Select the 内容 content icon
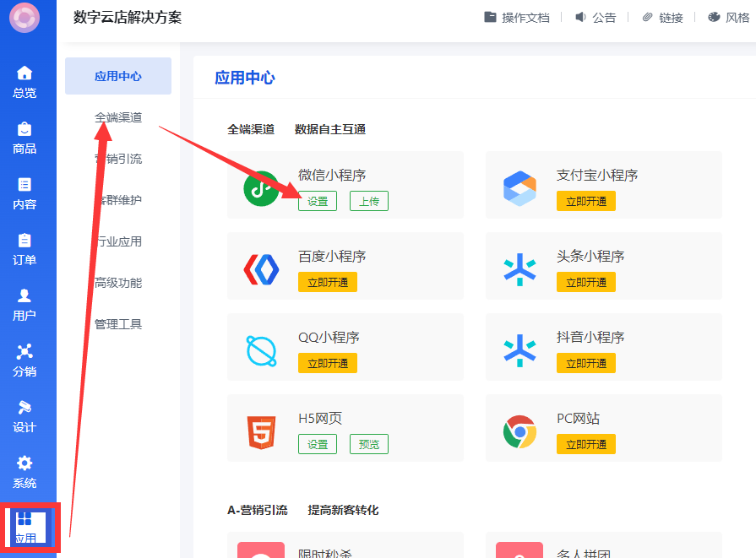This screenshot has width=756, height=558. (24, 185)
